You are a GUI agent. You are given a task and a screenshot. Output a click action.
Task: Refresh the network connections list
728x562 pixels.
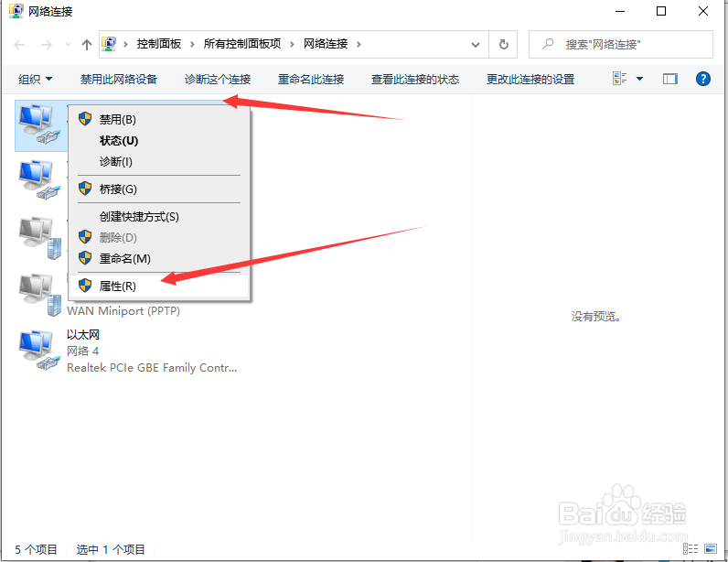pyautogui.click(x=503, y=45)
